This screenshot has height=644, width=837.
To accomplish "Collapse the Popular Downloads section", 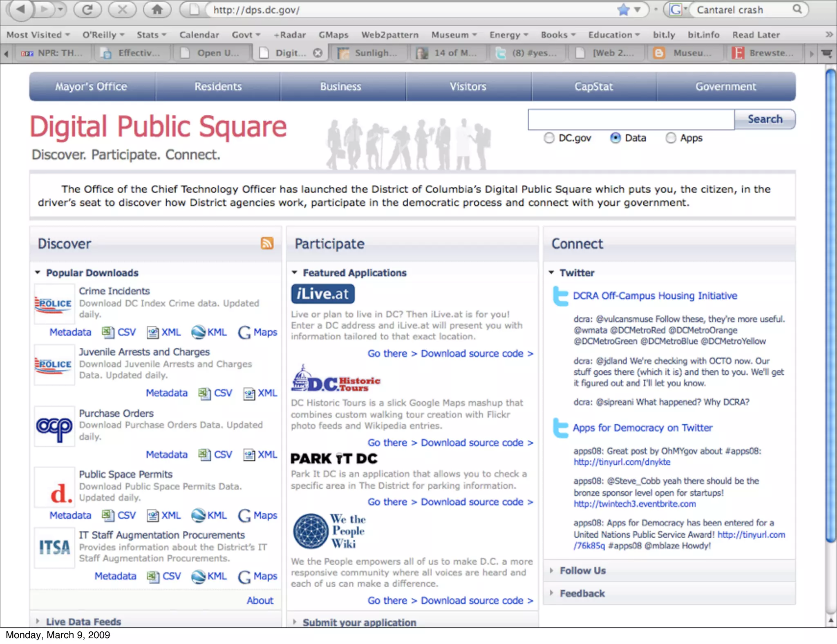I will coord(38,273).
